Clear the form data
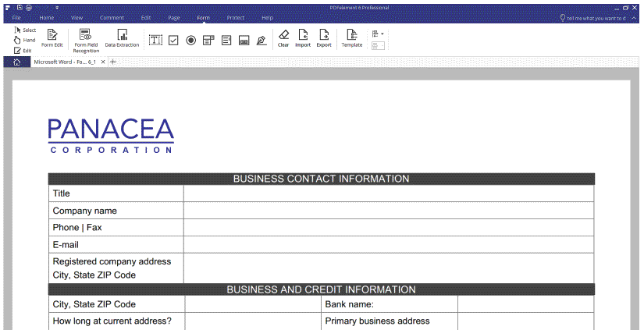Image resolution: width=644 pixels, height=330 pixels. point(283,38)
